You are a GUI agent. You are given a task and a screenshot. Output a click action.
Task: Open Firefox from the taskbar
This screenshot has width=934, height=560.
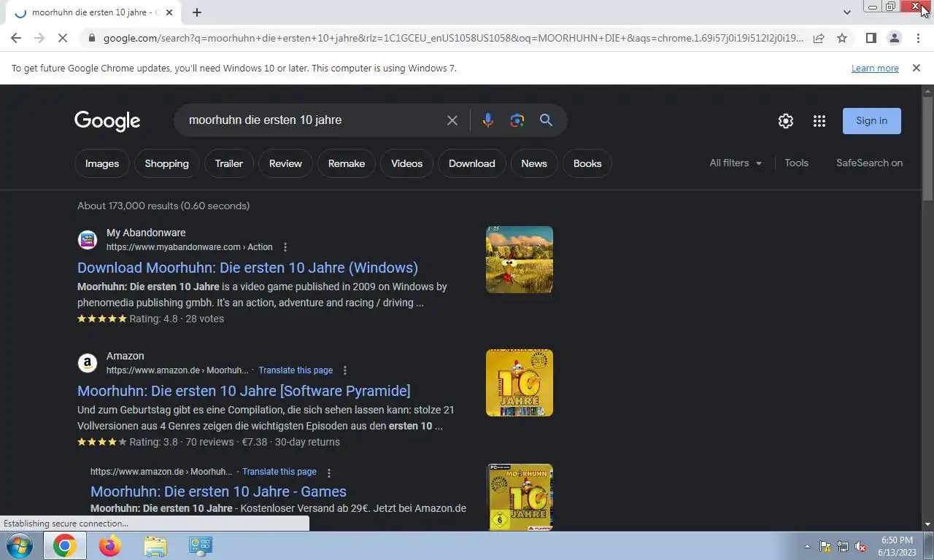tap(109, 545)
